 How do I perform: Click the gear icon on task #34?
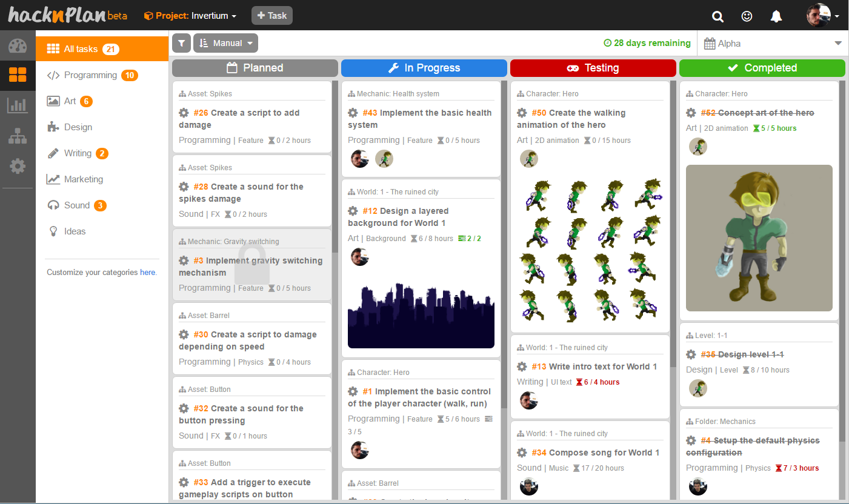point(522,453)
